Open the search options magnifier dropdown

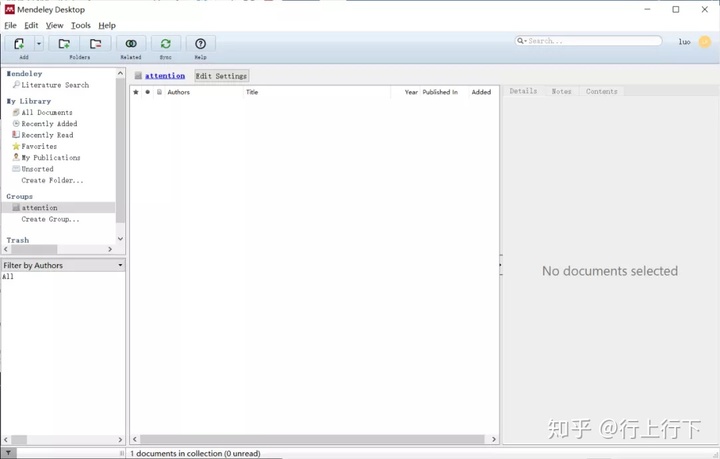pyautogui.click(x=522, y=41)
